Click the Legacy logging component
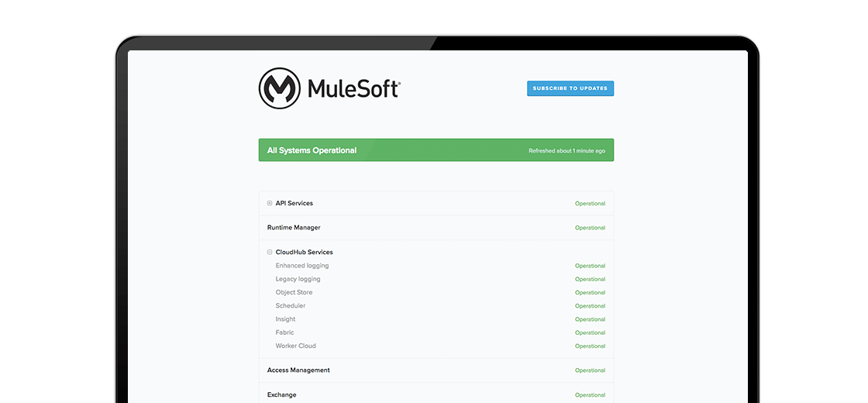The height and width of the screenshot is (403, 868). pyautogui.click(x=298, y=279)
